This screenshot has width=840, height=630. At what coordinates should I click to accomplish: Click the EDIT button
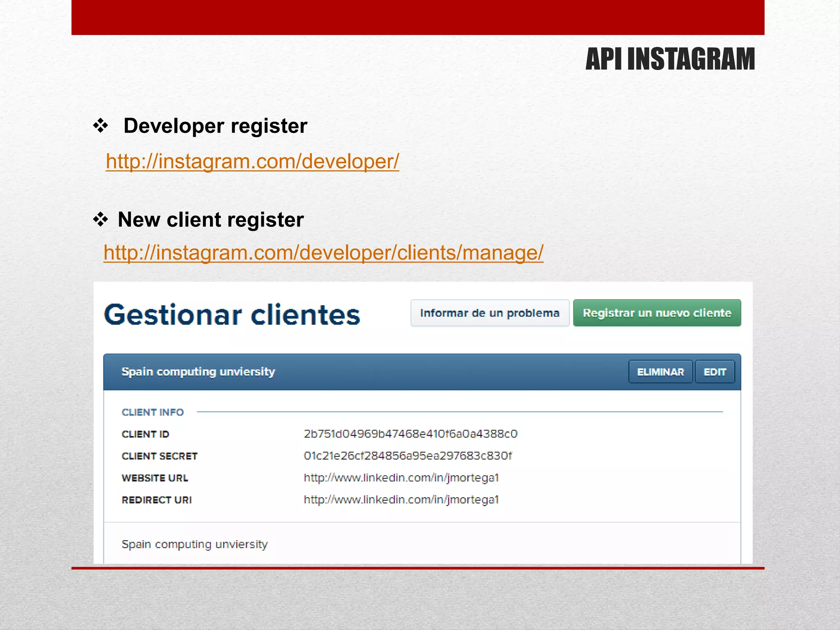point(715,372)
